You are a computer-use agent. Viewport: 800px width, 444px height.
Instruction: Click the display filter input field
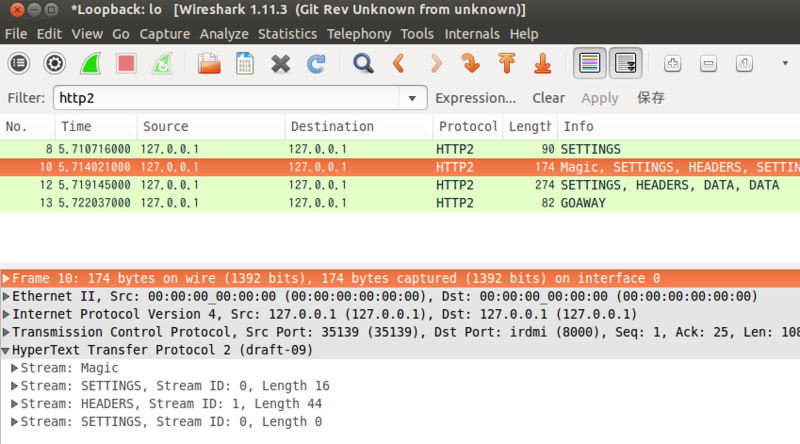(x=227, y=98)
